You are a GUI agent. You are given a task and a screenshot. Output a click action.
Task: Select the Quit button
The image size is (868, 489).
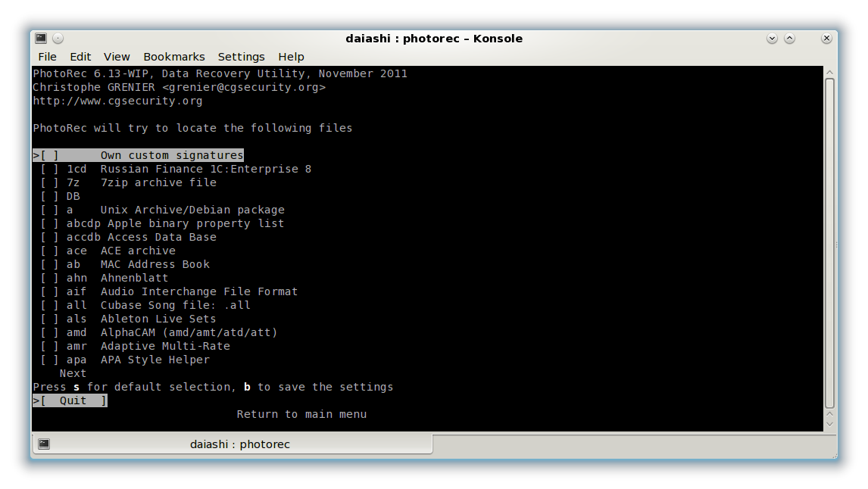(70, 400)
